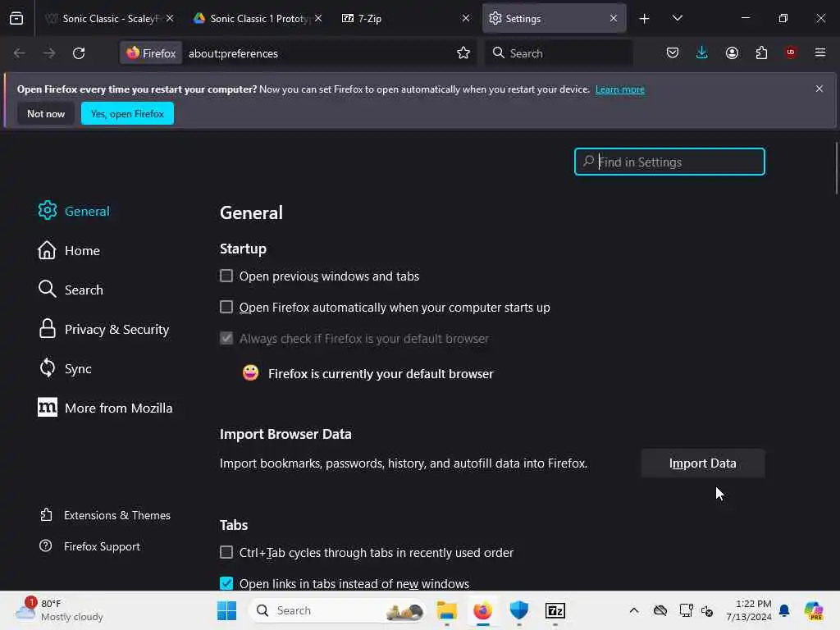Click the OneDrive cloud tray icon

click(x=660, y=610)
